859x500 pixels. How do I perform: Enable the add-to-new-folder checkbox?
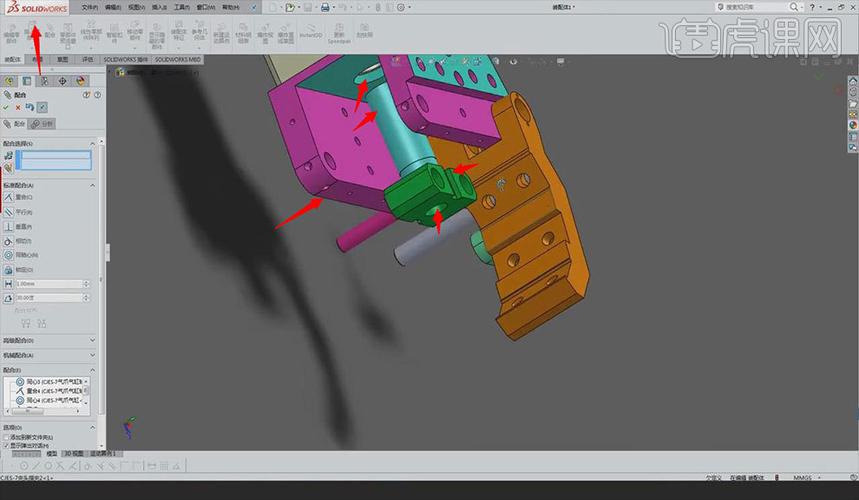click(x=6, y=438)
